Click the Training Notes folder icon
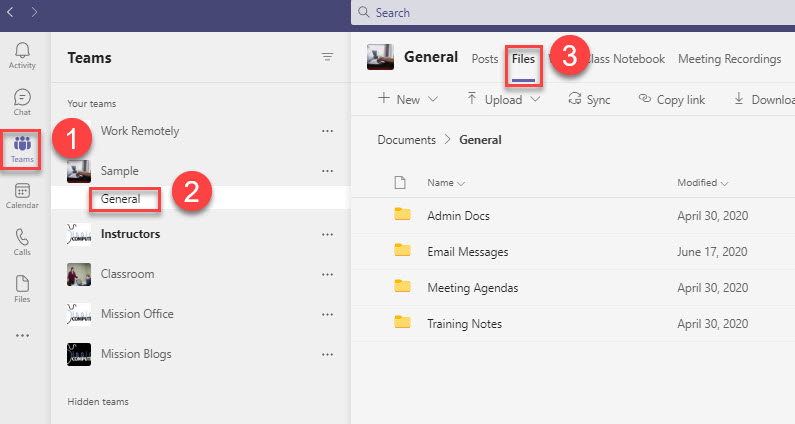 [403, 322]
